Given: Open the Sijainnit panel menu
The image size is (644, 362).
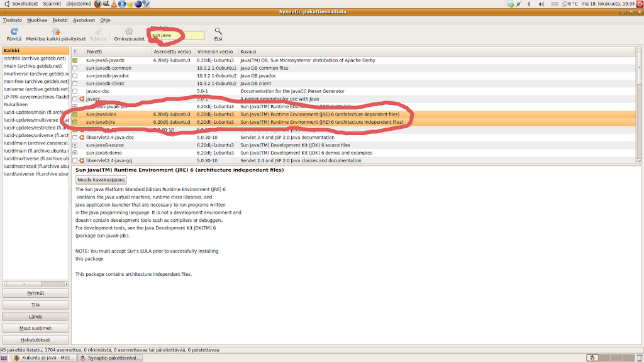Looking at the screenshot, I should (52, 4).
